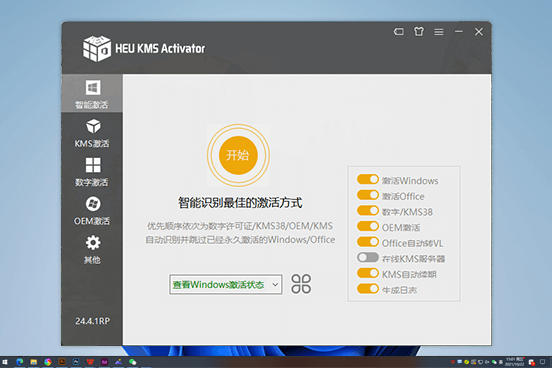Click the taskbar clock and date
Screen dimensions: 552x368
(514, 362)
